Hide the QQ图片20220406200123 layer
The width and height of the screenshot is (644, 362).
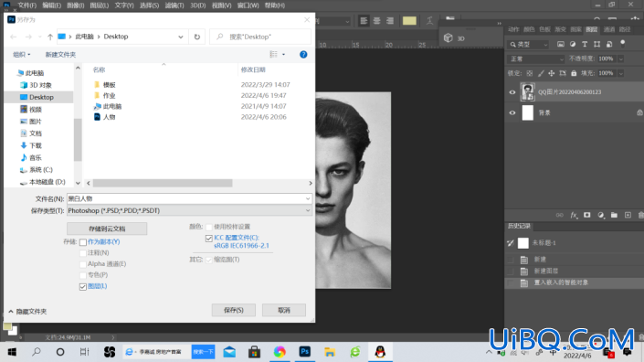click(512, 92)
